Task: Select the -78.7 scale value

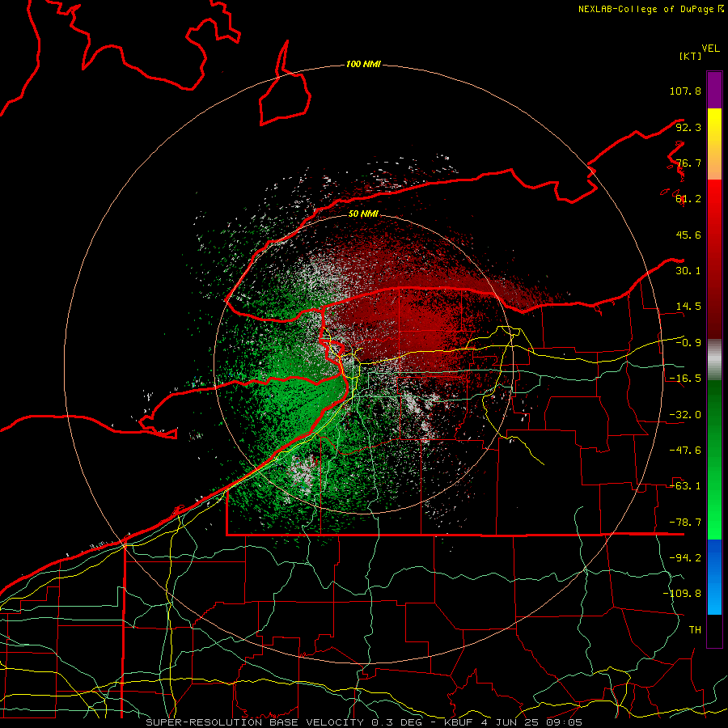Action: point(685,523)
